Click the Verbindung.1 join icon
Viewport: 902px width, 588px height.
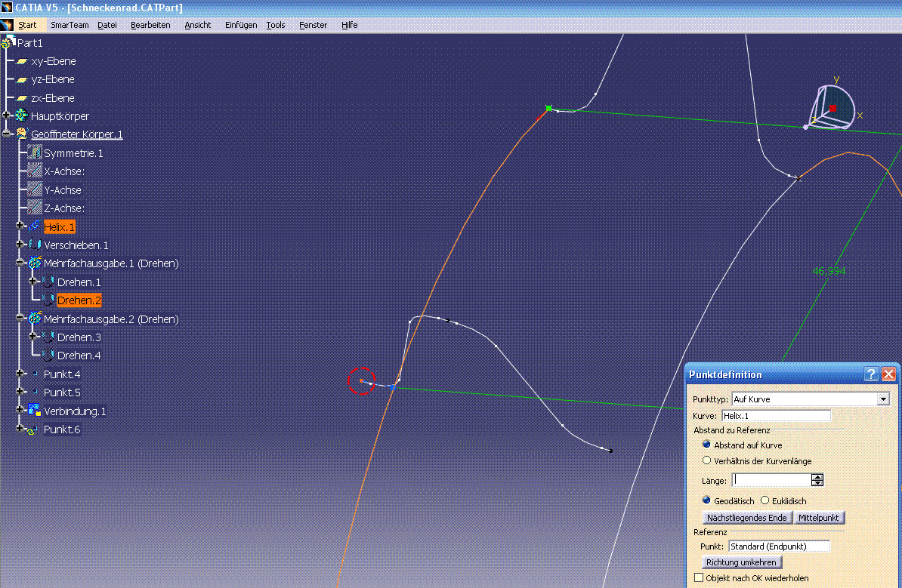point(35,411)
